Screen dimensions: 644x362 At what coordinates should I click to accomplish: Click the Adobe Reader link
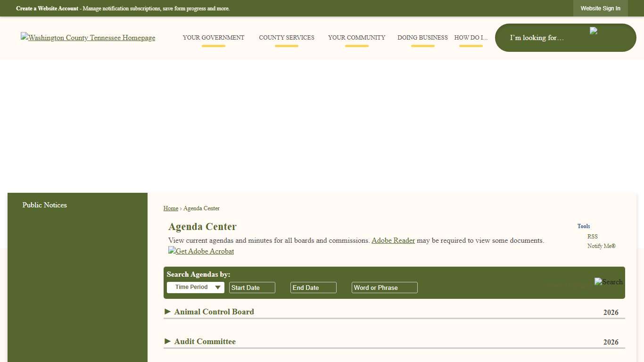[393, 240]
